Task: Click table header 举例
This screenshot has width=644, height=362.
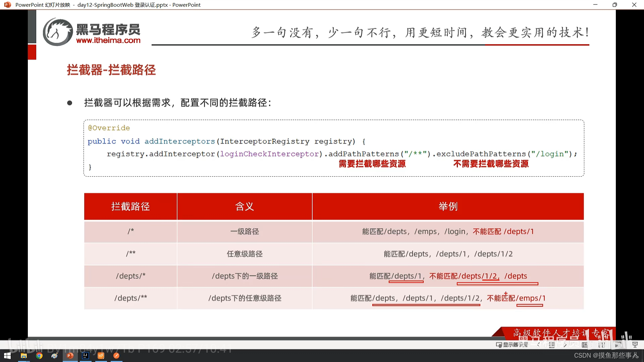Action: tap(448, 206)
